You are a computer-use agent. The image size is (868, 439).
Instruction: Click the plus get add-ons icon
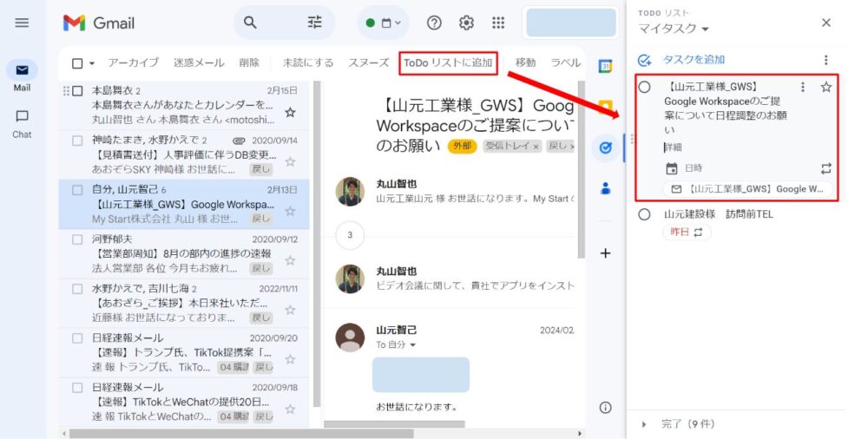click(x=606, y=253)
